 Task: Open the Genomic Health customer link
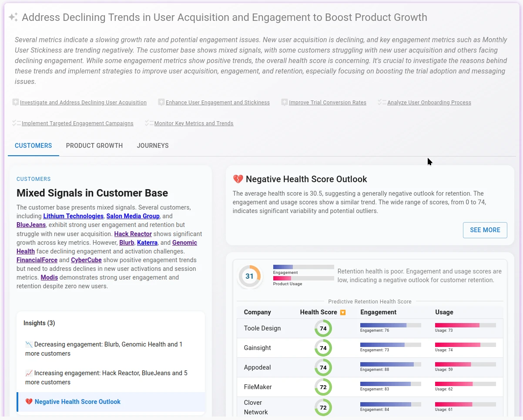point(184,243)
